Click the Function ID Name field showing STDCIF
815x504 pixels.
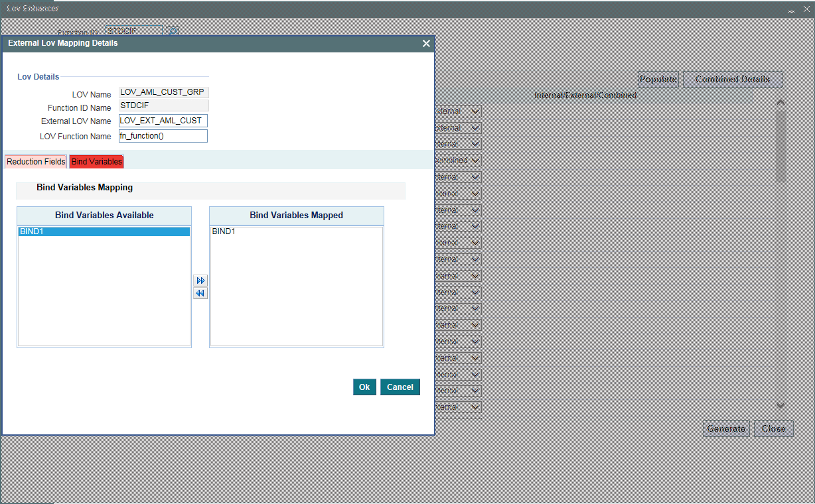[163, 105]
